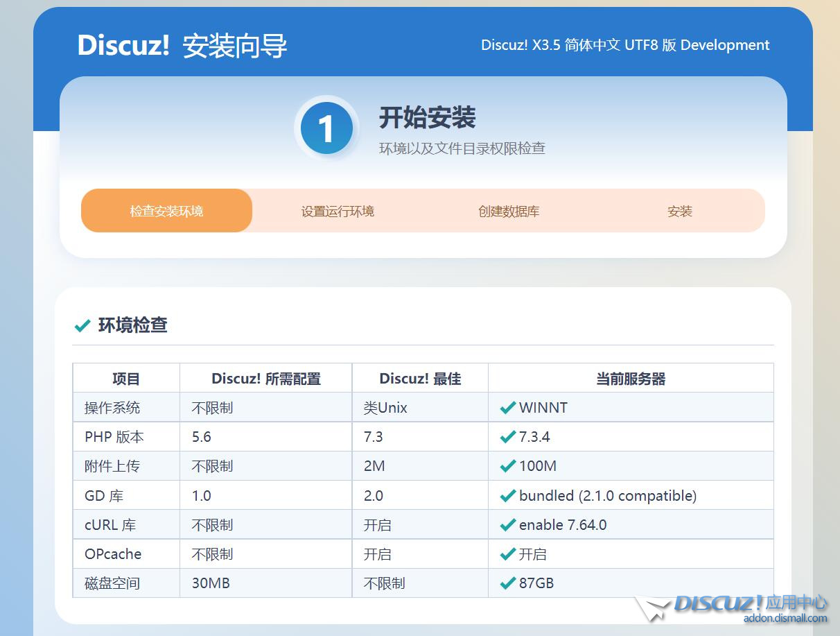This screenshot has width=840, height=636.
Task: Click the Discuz! 最佳 column header
Action: click(x=420, y=379)
